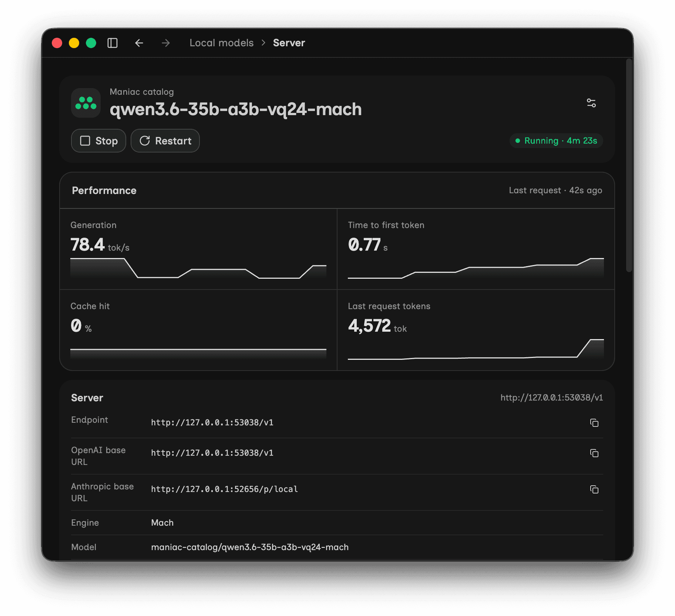Copy the Endpoint URL

point(594,423)
